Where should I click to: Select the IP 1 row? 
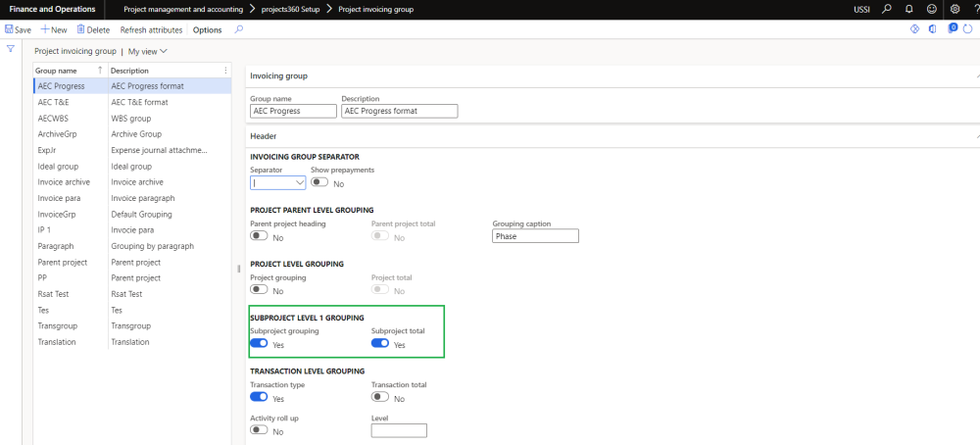coord(132,230)
